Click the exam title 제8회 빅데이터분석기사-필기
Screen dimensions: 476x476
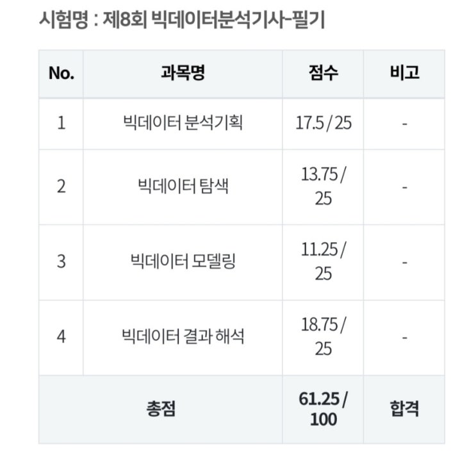click(214, 20)
